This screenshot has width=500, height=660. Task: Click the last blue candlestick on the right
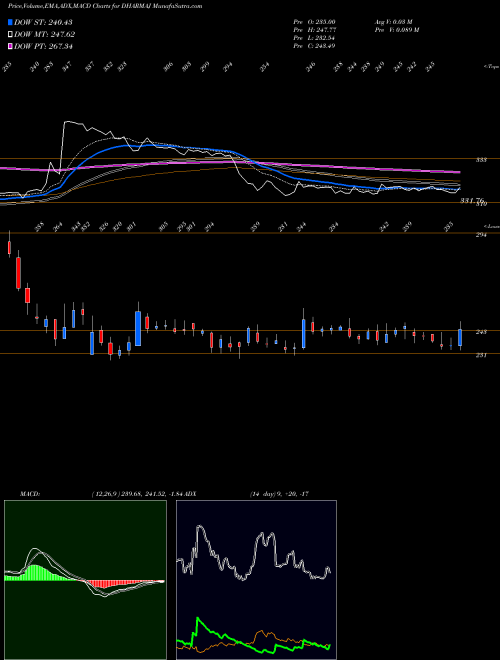pyautogui.click(x=460, y=337)
